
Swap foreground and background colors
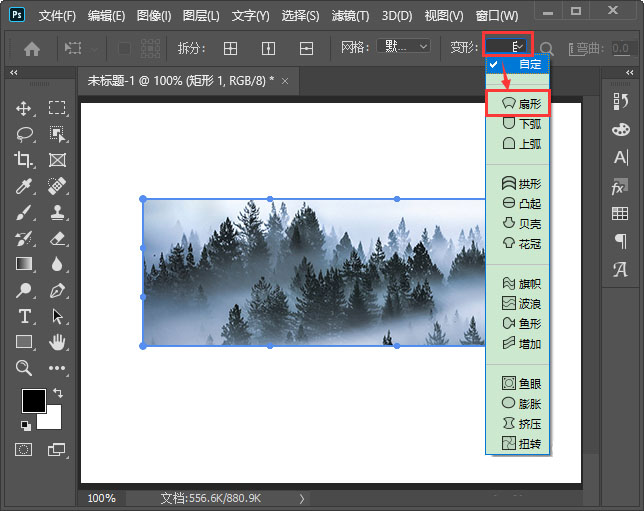58,393
